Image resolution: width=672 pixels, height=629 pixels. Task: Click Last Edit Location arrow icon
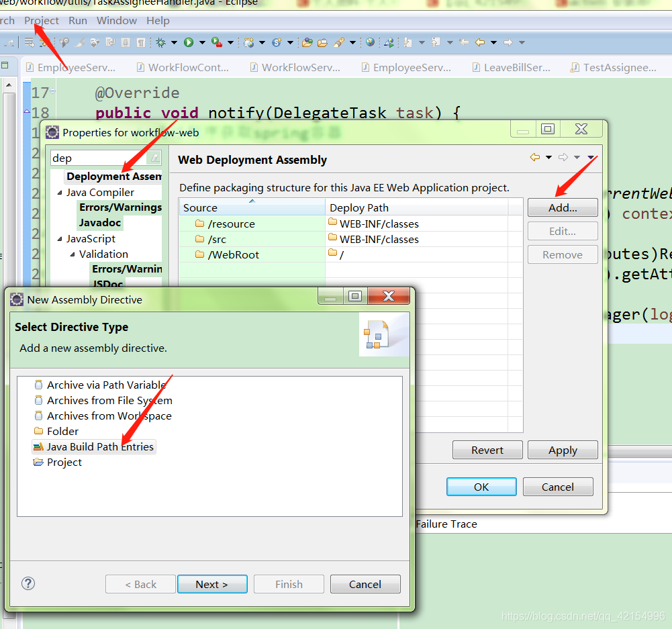click(x=464, y=42)
